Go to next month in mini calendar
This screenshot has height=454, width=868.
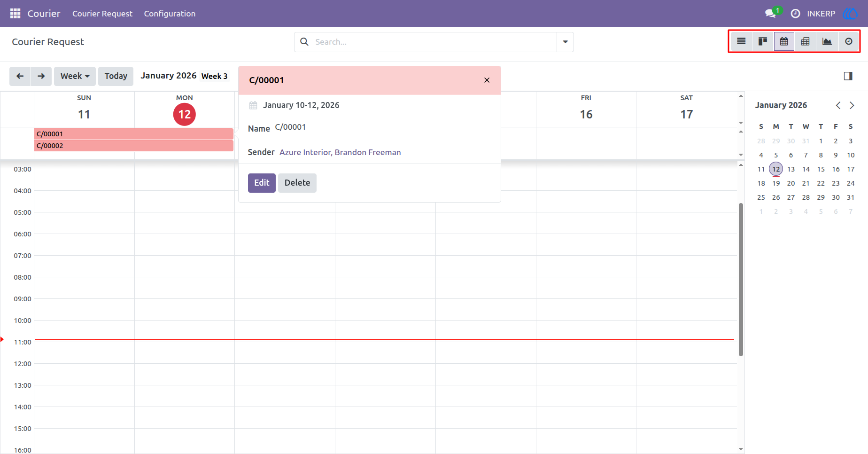(x=852, y=105)
